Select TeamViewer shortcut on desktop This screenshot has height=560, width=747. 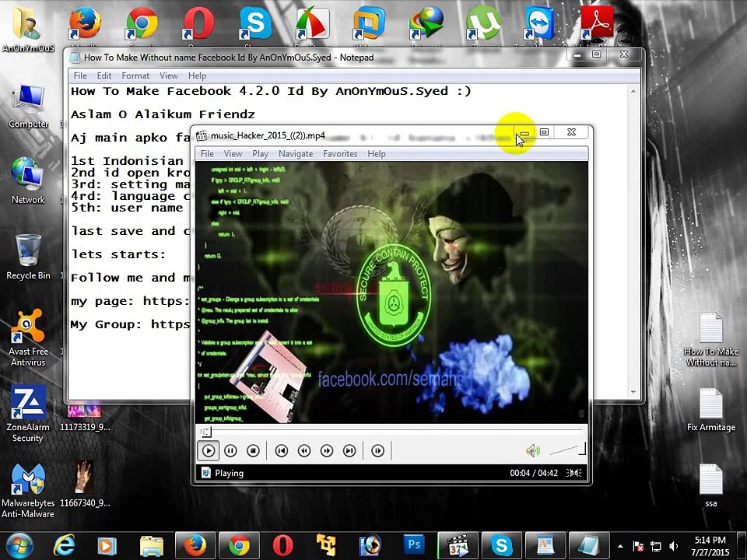[540, 24]
